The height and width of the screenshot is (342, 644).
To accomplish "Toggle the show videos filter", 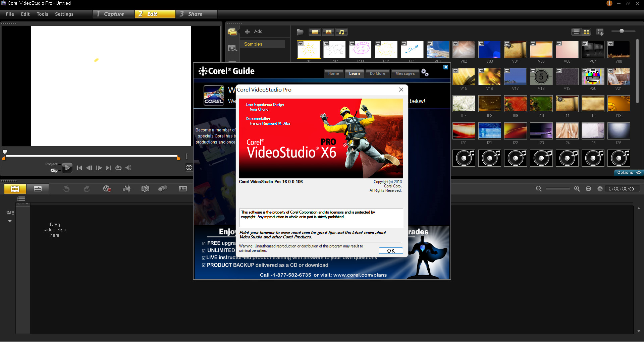I will click(315, 32).
